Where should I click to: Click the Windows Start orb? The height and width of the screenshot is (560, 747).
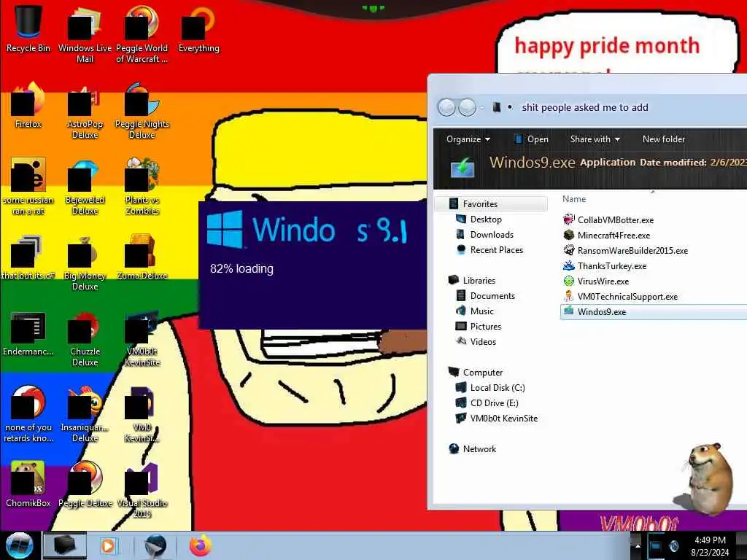(x=19, y=545)
